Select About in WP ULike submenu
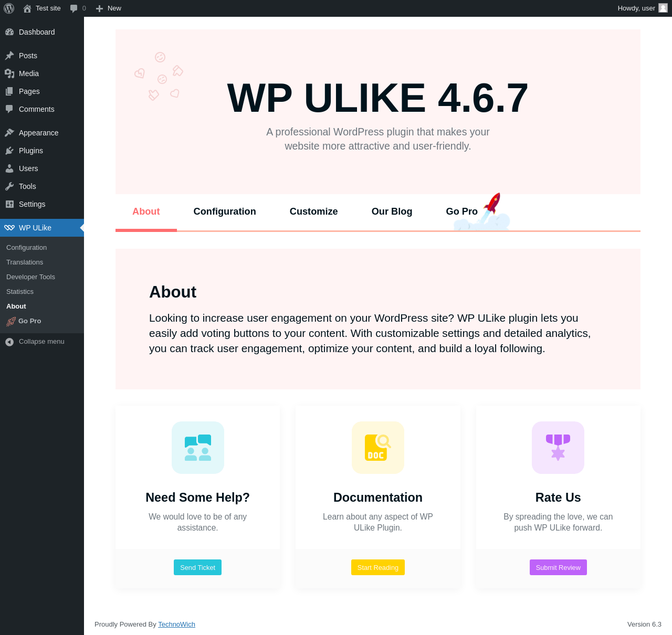 pyautogui.click(x=16, y=306)
